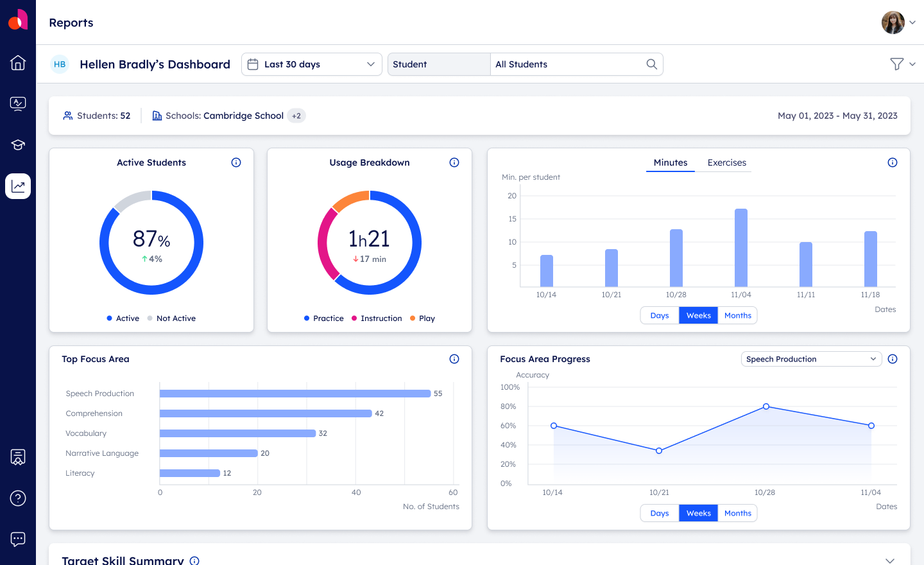Screen dimensions: 924x565
Task: Open the chat message icon in sidebar
Action: coord(18,539)
